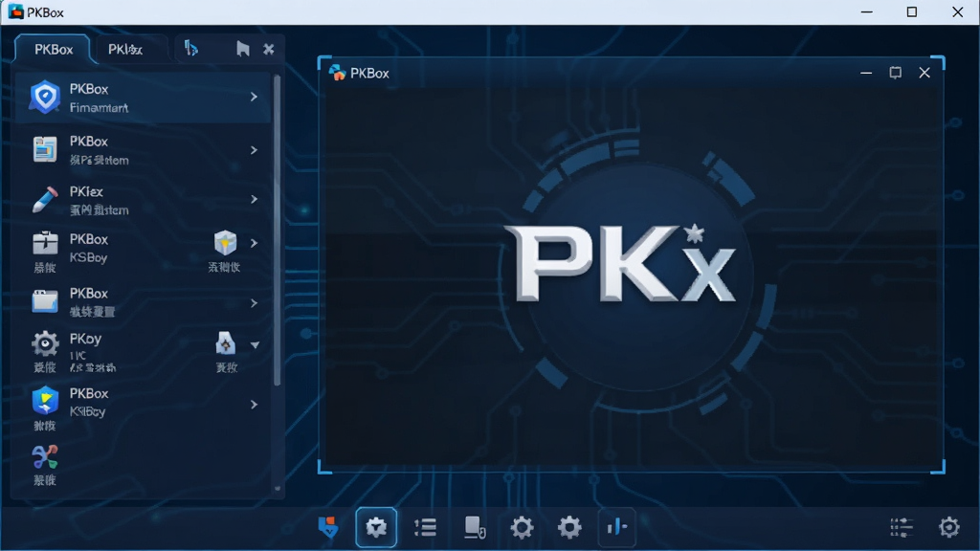The height and width of the screenshot is (551, 980).
Task: Click the PKBox icon in inner window title
Action: point(338,73)
